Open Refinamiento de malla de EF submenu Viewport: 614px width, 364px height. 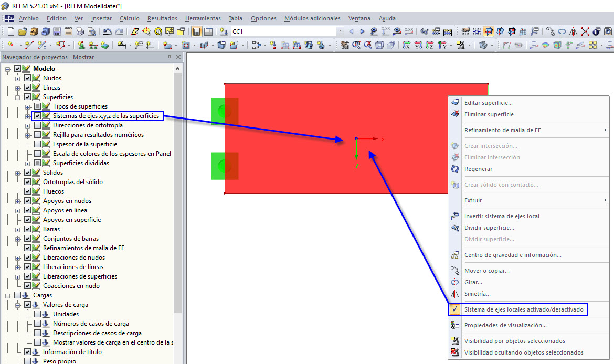[528, 130]
